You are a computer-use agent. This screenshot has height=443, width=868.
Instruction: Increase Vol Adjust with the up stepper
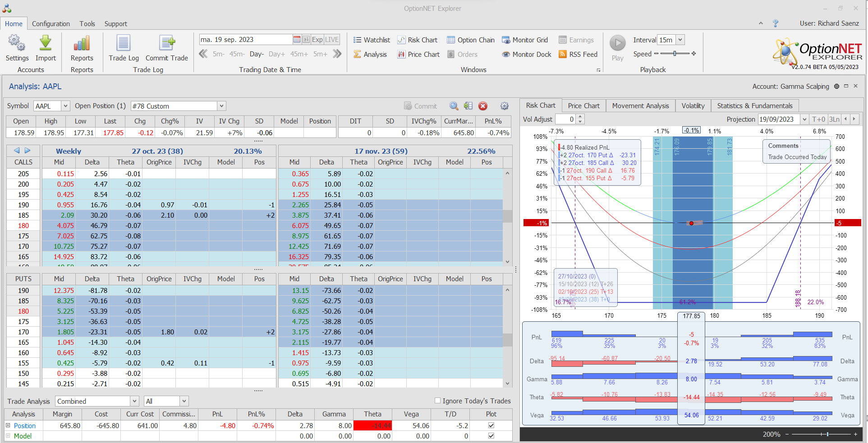580,117
